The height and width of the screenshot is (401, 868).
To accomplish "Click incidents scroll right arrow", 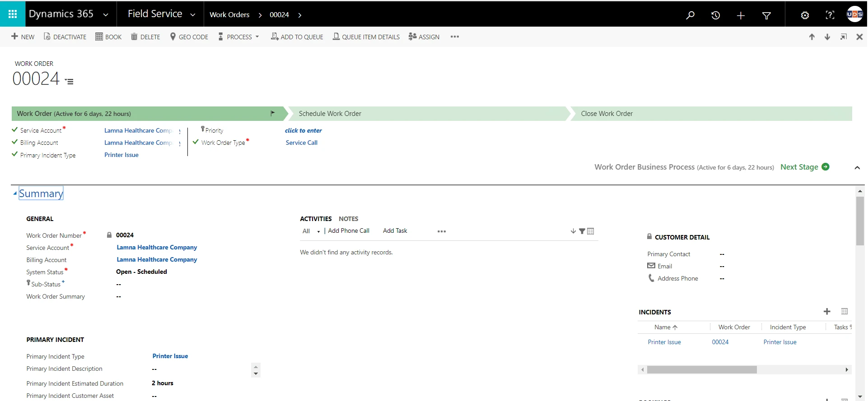I will [847, 369].
